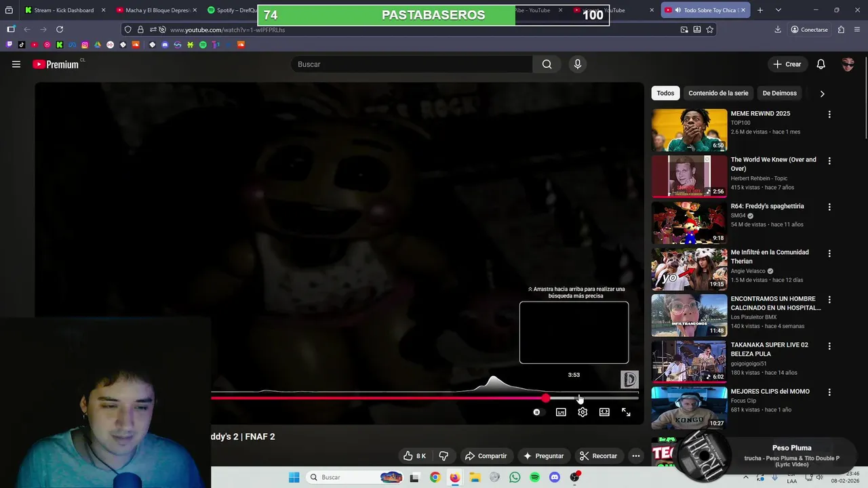868x488 pixels.
Task: Toggle subtitles on the player
Action: (561, 412)
